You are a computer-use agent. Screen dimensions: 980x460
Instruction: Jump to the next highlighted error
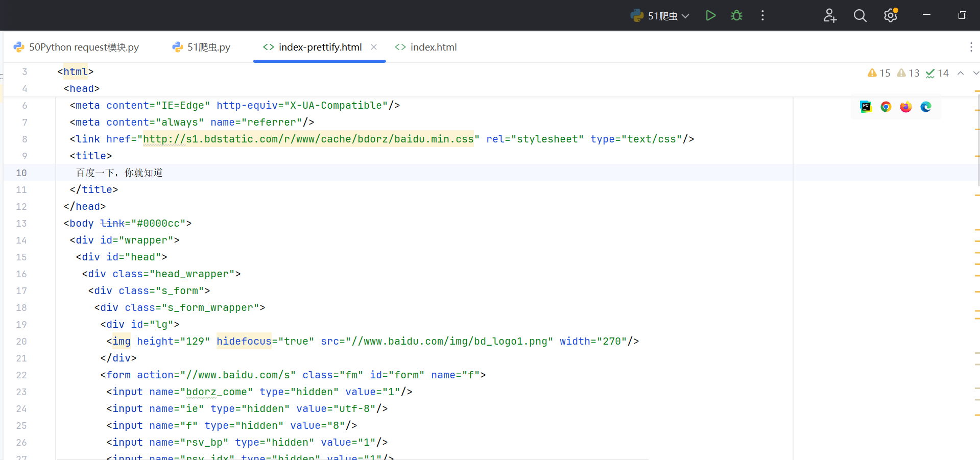975,73
